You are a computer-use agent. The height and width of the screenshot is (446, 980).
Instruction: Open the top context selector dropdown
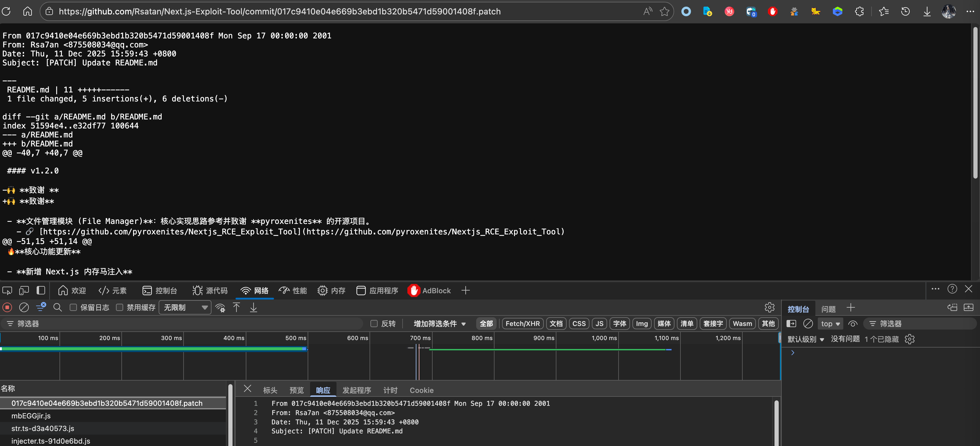[830, 324]
